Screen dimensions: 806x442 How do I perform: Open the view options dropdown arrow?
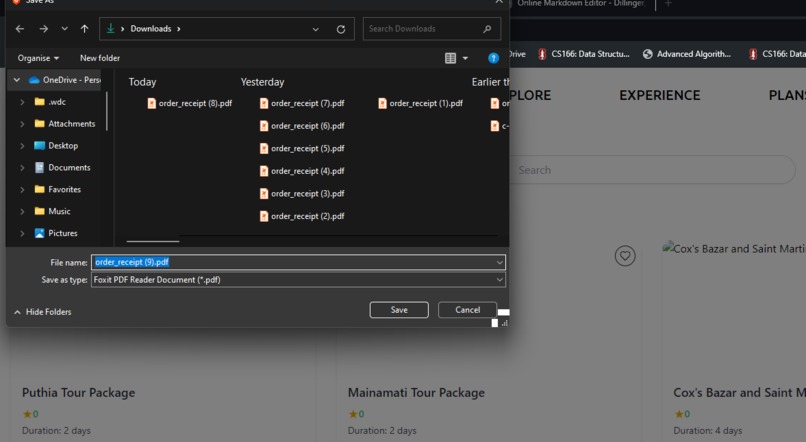pos(465,58)
